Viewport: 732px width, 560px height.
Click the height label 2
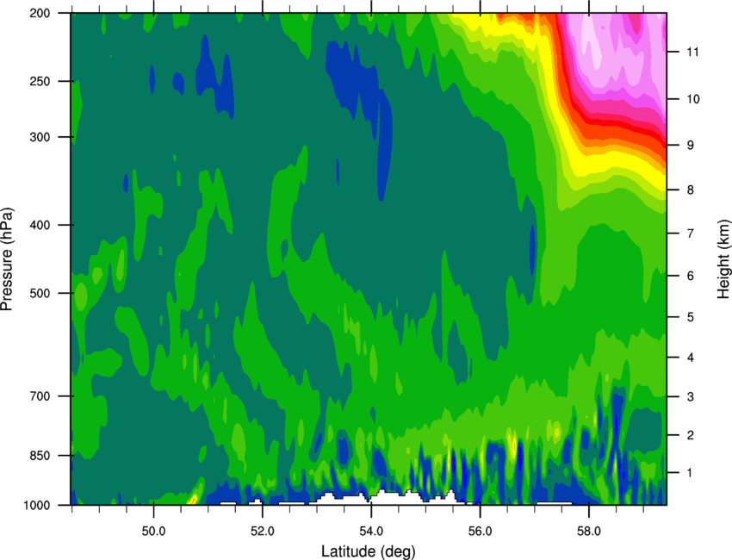tap(690, 435)
